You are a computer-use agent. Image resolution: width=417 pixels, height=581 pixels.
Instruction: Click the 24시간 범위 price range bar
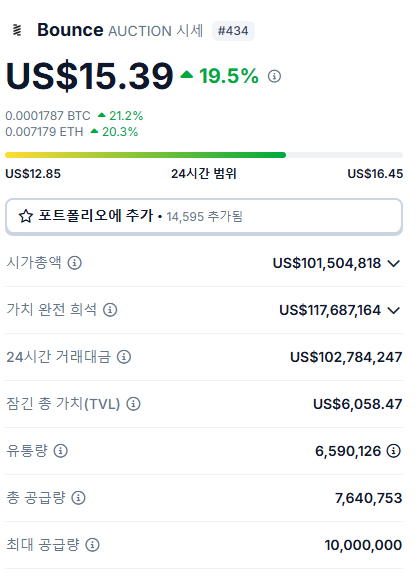pyautogui.click(x=204, y=155)
